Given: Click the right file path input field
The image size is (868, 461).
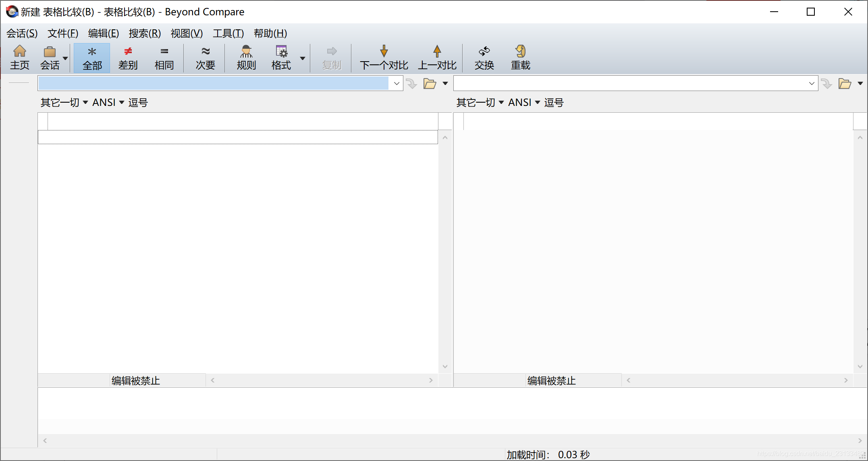Looking at the screenshot, I should point(629,83).
